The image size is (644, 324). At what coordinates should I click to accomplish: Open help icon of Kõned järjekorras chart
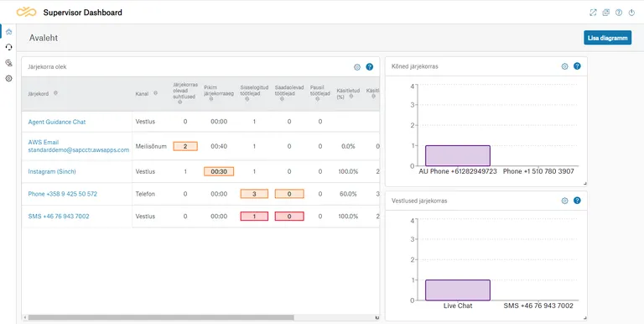click(577, 65)
